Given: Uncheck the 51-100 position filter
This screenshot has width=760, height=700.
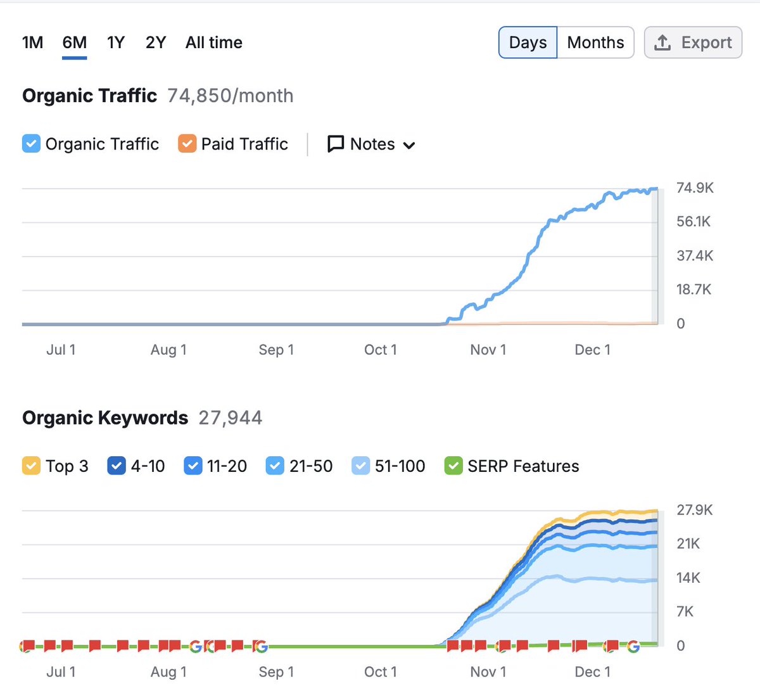Looking at the screenshot, I should tap(360, 466).
